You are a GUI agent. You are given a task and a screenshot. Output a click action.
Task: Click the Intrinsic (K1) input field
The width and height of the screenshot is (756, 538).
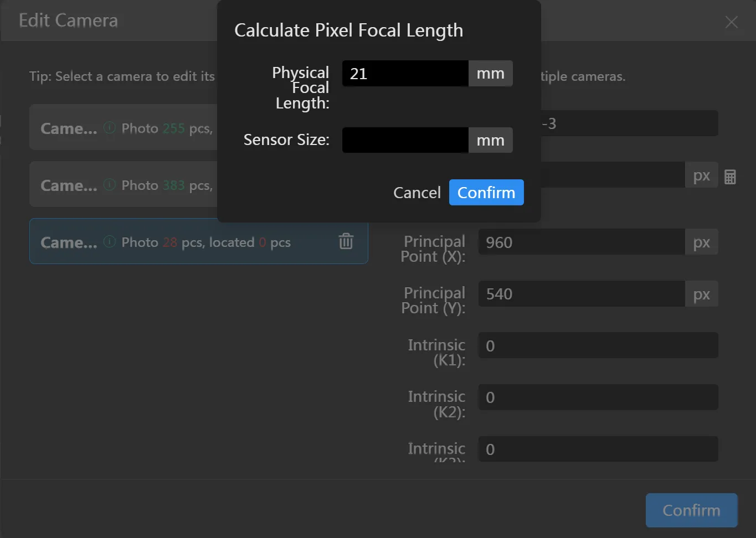tap(598, 346)
